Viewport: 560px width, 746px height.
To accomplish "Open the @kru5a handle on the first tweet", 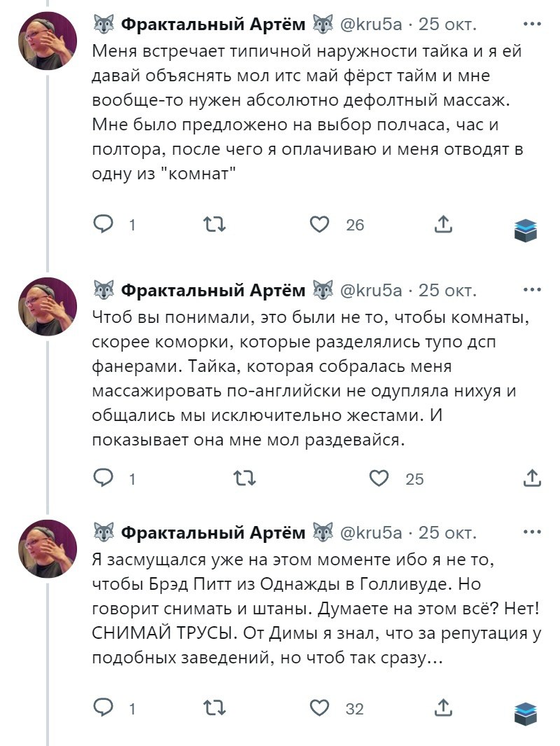I will (371, 25).
